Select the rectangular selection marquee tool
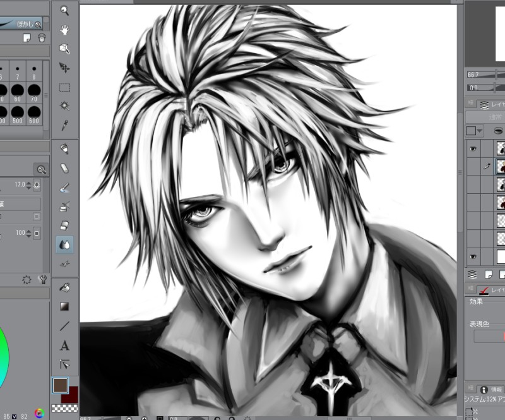 [65, 87]
